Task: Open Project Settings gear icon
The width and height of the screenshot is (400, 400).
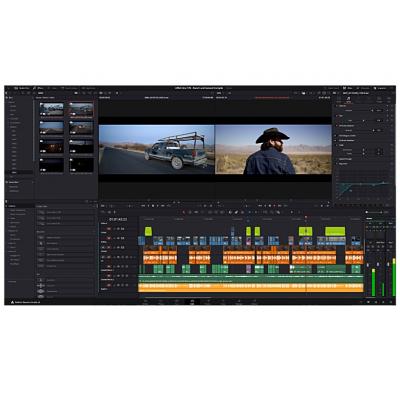Action: coord(390,302)
